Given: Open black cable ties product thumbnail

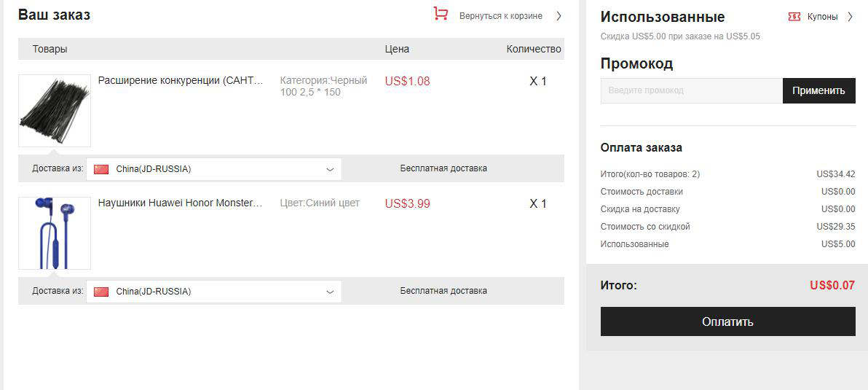Looking at the screenshot, I should pyautogui.click(x=55, y=111).
